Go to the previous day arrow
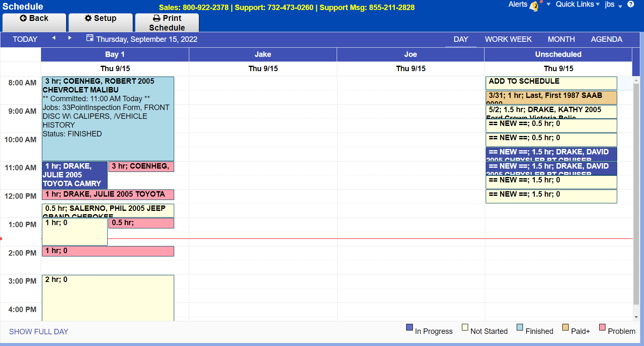The height and width of the screenshot is (346, 644). pyautogui.click(x=54, y=38)
